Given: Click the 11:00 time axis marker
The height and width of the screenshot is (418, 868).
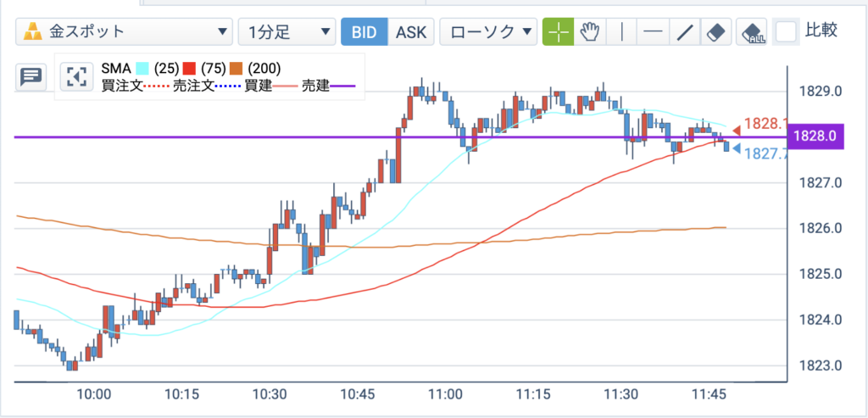Looking at the screenshot, I should [x=446, y=395].
